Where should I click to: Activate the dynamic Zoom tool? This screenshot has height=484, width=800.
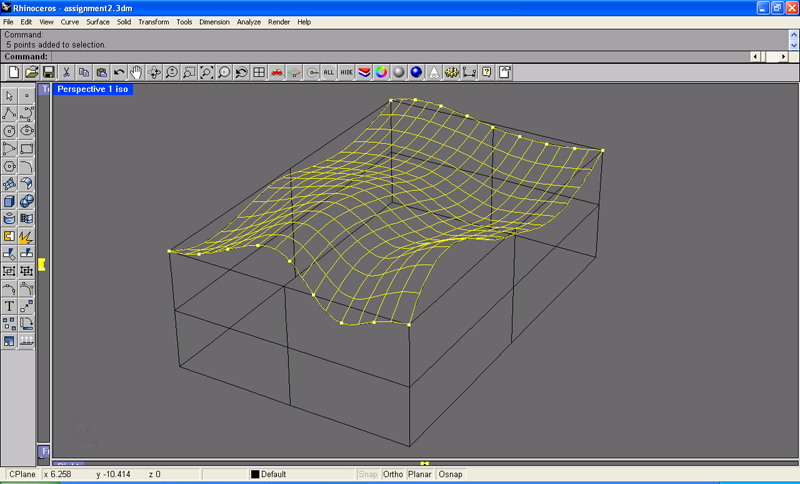[171, 72]
